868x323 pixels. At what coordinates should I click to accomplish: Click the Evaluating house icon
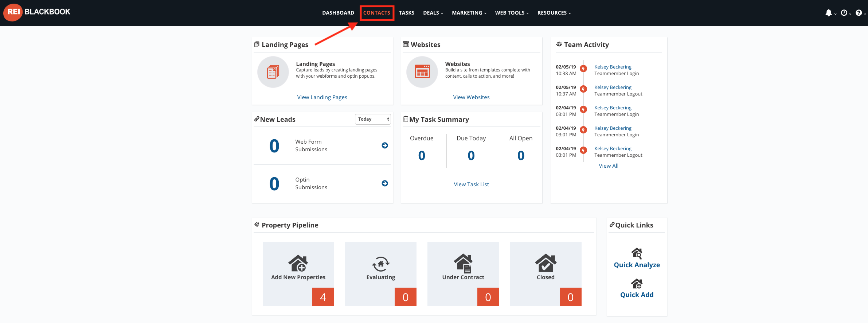pyautogui.click(x=381, y=264)
